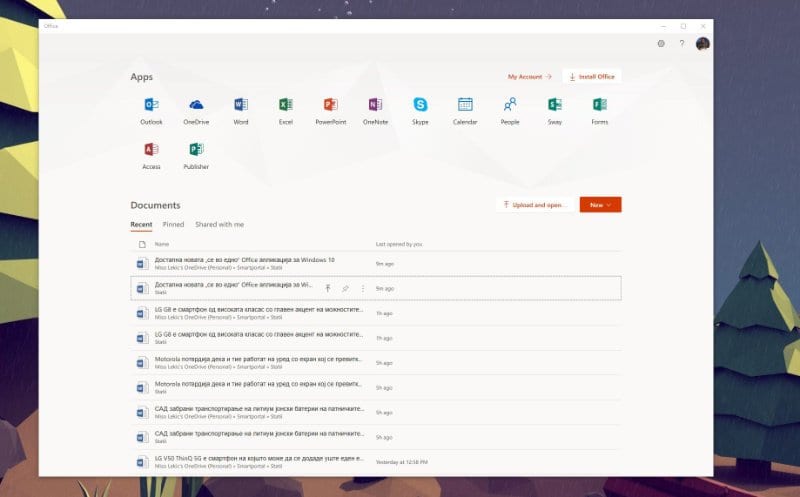Launch the OneNote app
The image size is (800, 497).
point(376,111)
